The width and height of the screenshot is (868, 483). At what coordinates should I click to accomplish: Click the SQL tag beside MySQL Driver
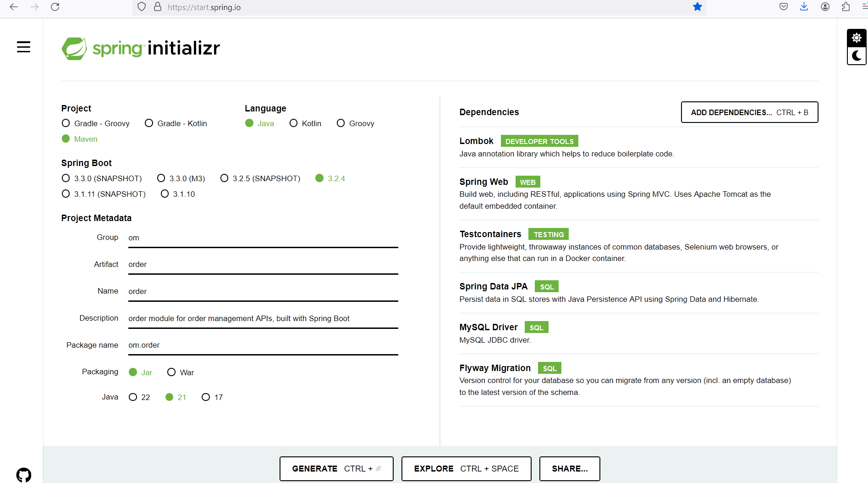click(x=536, y=328)
